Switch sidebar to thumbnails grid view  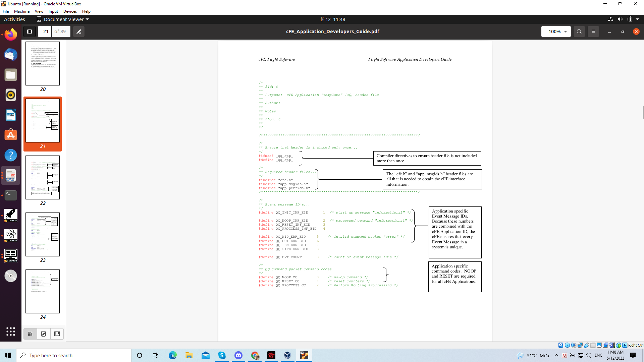[30, 334]
